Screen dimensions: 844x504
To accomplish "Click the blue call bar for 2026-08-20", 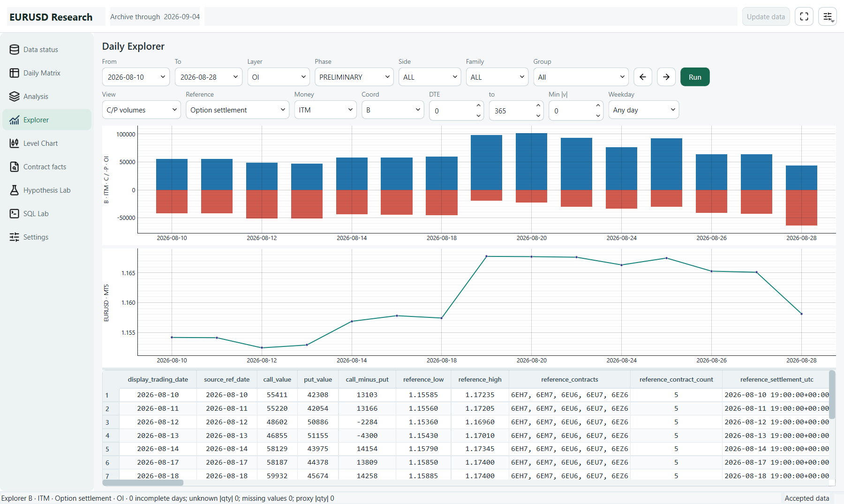I will pos(531,162).
